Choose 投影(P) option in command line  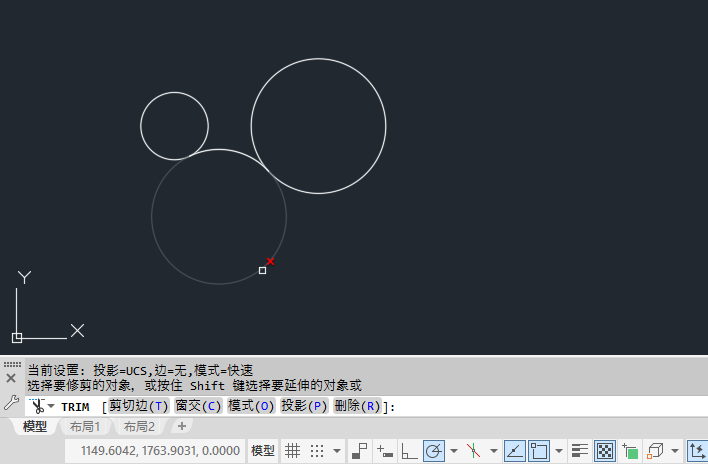coord(304,406)
